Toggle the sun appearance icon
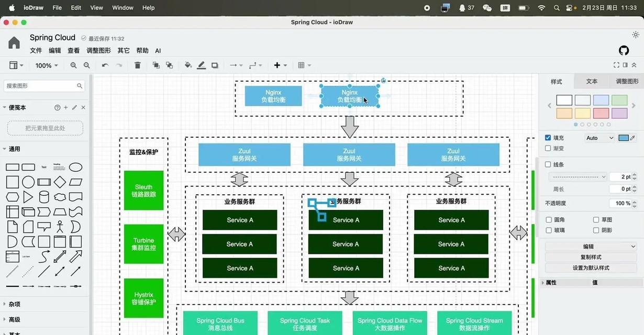 pyautogui.click(x=636, y=35)
